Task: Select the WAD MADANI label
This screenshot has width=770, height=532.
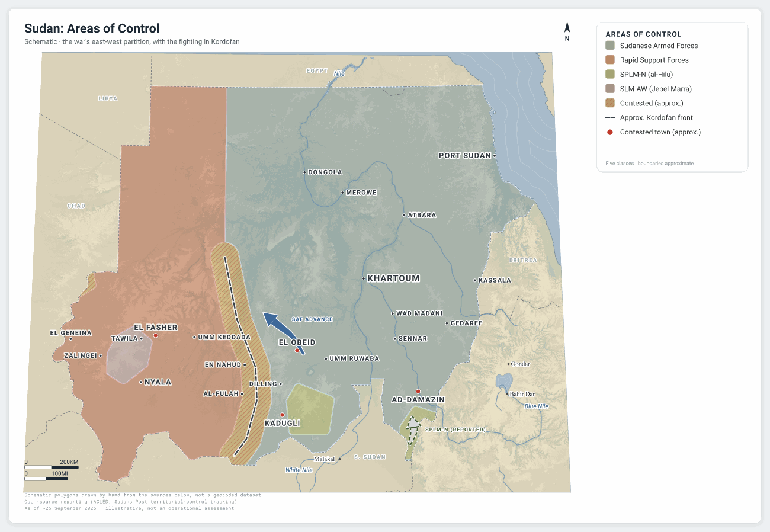Action: click(419, 313)
